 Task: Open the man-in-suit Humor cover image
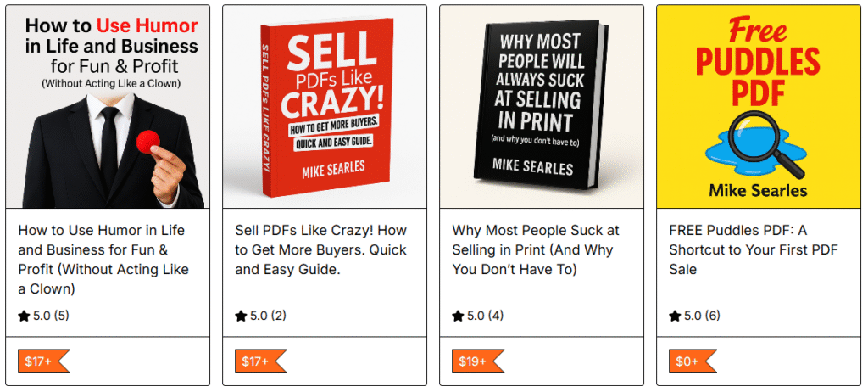click(x=108, y=107)
